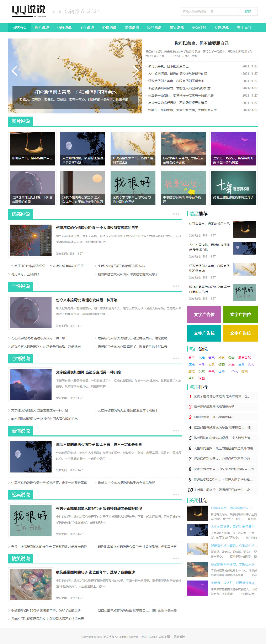Open article 伤感压抑的心情说说短语 title

97,228
